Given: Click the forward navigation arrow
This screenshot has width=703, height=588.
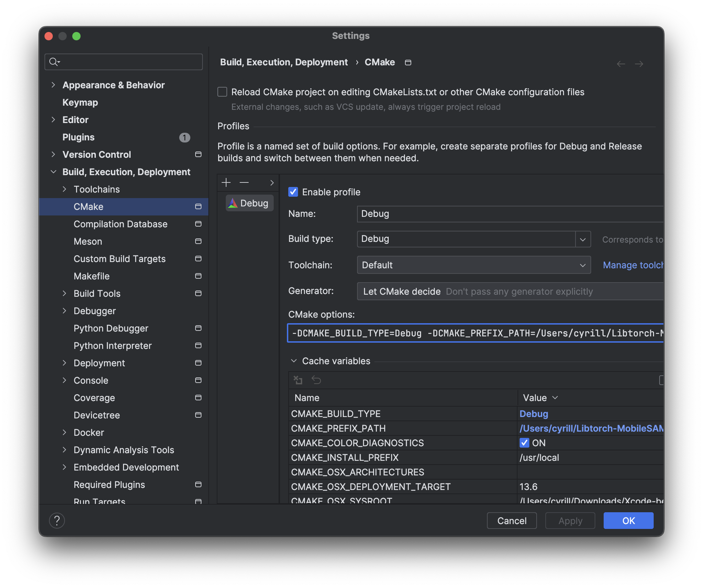Looking at the screenshot, I should tap(639, 64).
